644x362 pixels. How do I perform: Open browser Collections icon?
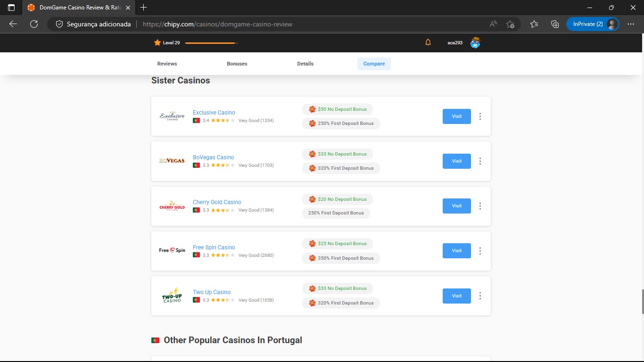pos(555,24)
